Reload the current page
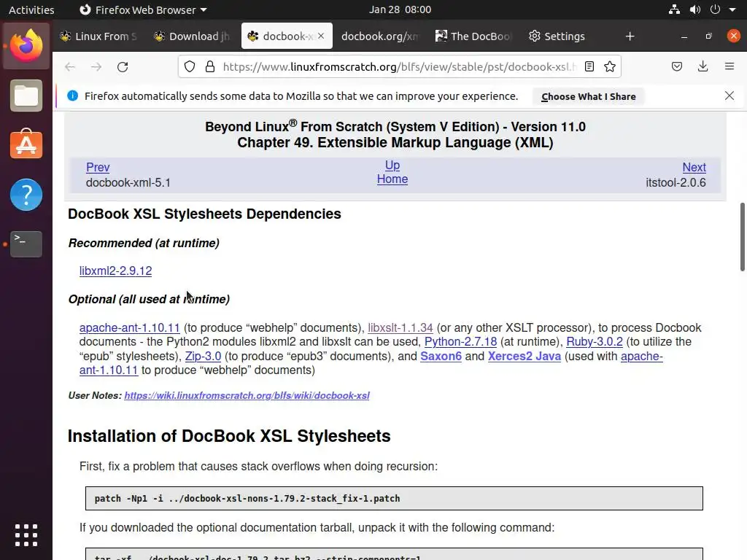This screenshot has width=747, height=560. (123, 66)
